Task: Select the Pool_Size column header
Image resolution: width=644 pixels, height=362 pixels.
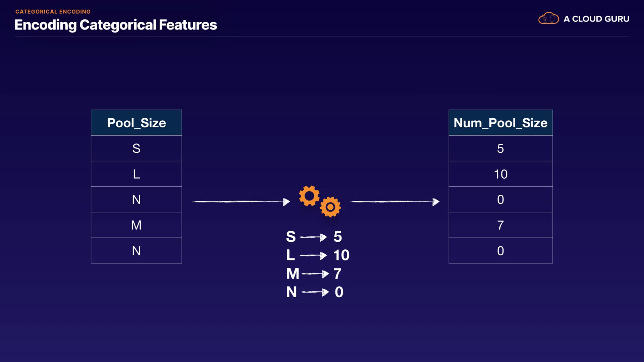Action: 137,123
